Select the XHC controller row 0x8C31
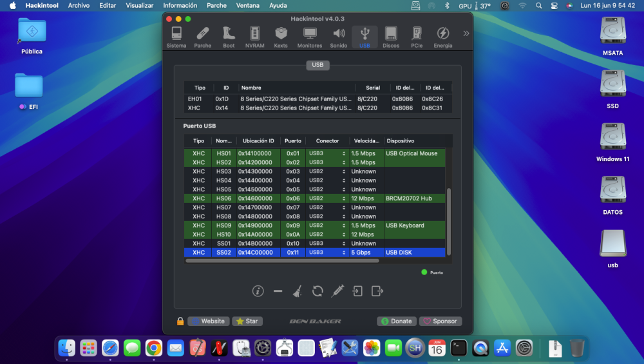Screen dimensions: 644x364 click(x=318, y=108)
